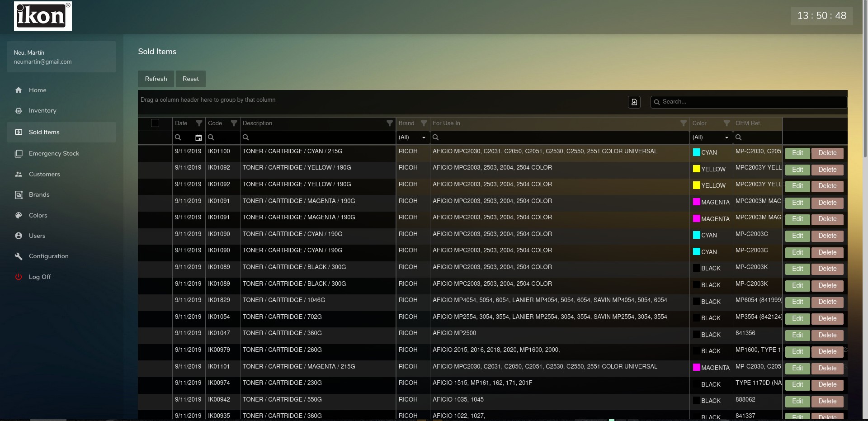
Task: Click the Description column filter funnel icon
Action: point(389,123)
